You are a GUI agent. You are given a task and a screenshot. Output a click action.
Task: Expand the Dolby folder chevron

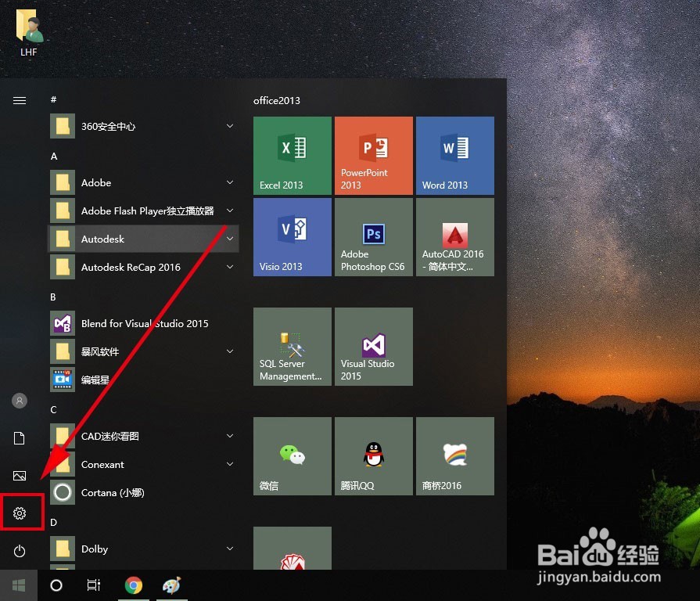pos(230,549)
